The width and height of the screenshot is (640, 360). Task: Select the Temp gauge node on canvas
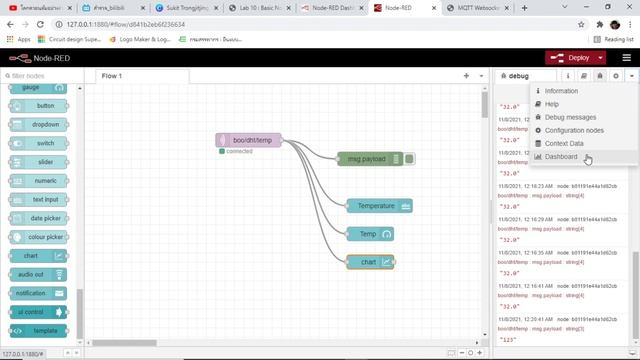[x=370, y=234]
